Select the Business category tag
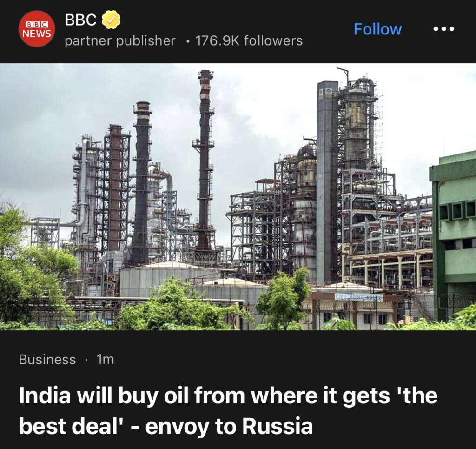 [47, 359]
